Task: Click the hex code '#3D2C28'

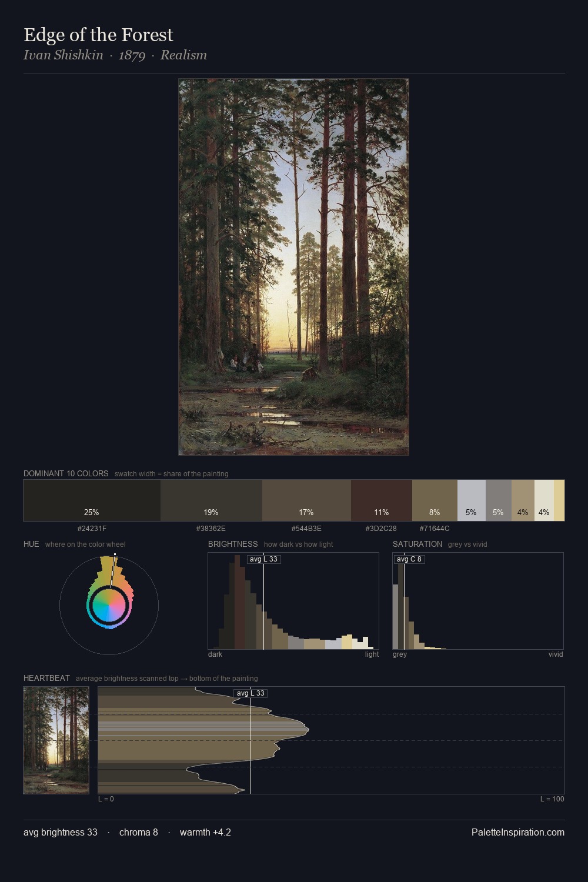Action: tap(381, 529)
